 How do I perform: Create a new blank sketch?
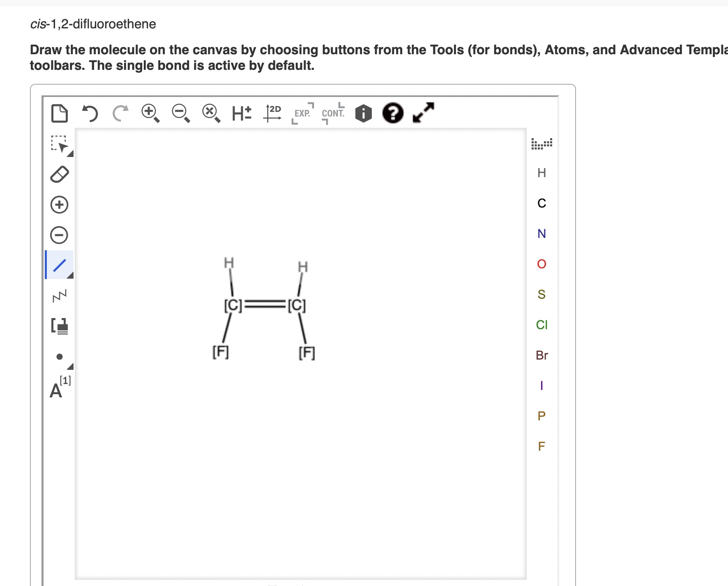pos(60,113)
